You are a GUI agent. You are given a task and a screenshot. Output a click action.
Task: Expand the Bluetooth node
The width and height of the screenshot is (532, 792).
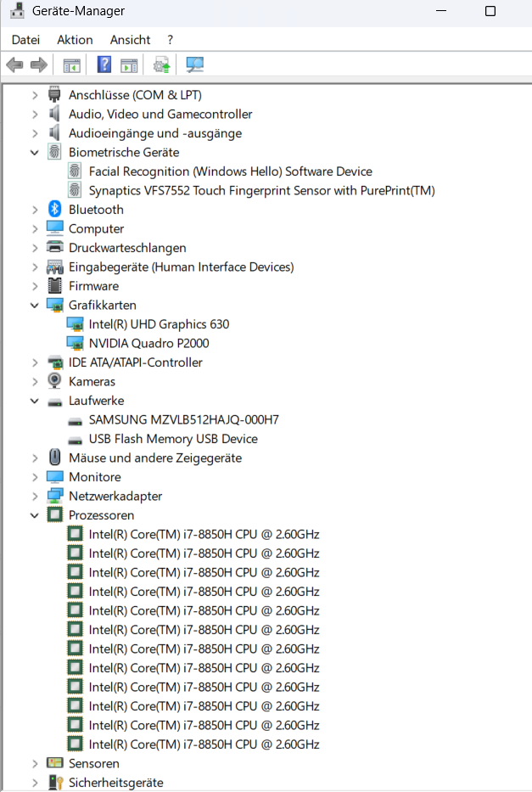point(34,210)
